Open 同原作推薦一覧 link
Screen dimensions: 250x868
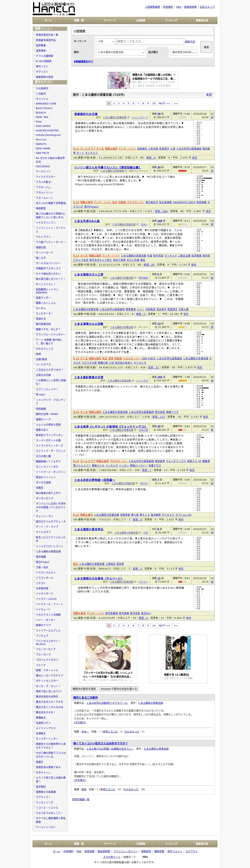80,799
